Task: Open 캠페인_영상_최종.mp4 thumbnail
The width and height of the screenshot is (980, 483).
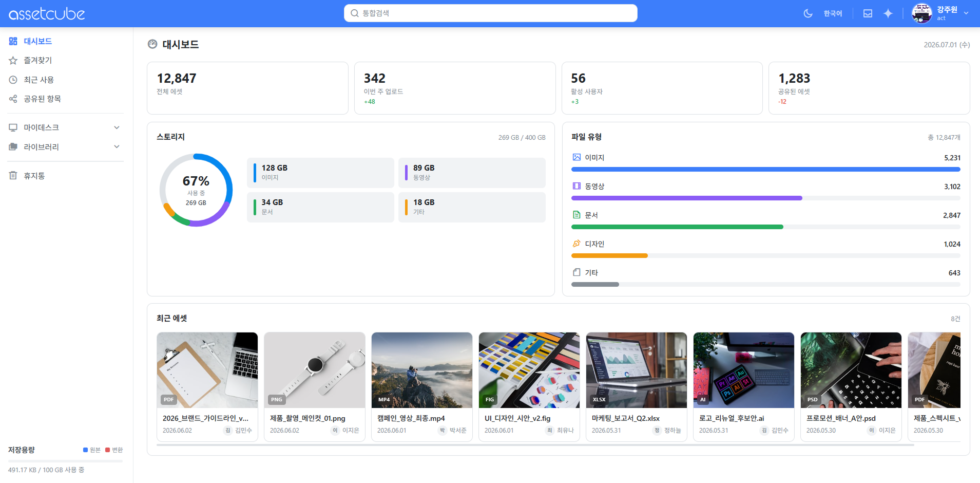Action: click(x=422, y=370)
